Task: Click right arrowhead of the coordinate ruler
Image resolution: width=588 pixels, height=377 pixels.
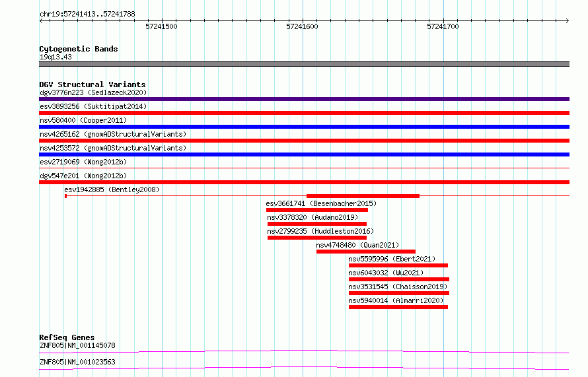Action: coord(568,21)
